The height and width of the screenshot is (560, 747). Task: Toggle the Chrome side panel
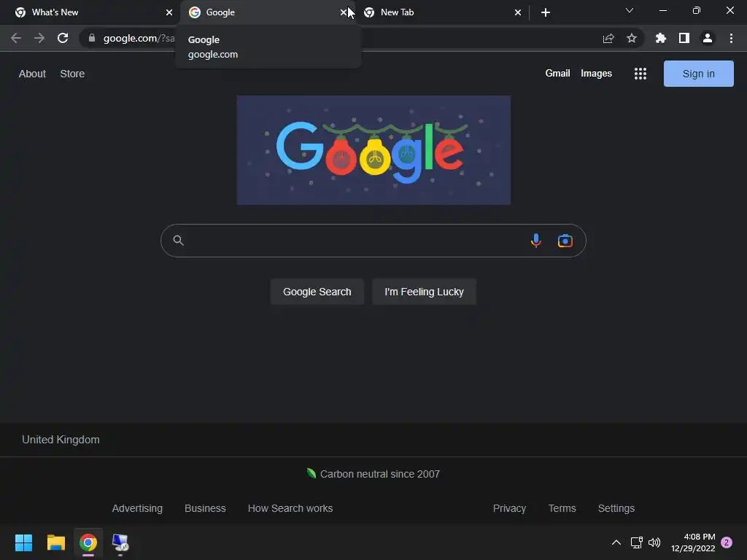[x=684, y=38]
